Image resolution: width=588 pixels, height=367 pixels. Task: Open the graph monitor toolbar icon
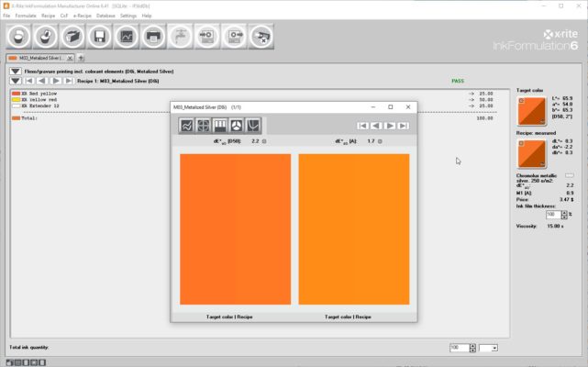click(128, 37)
